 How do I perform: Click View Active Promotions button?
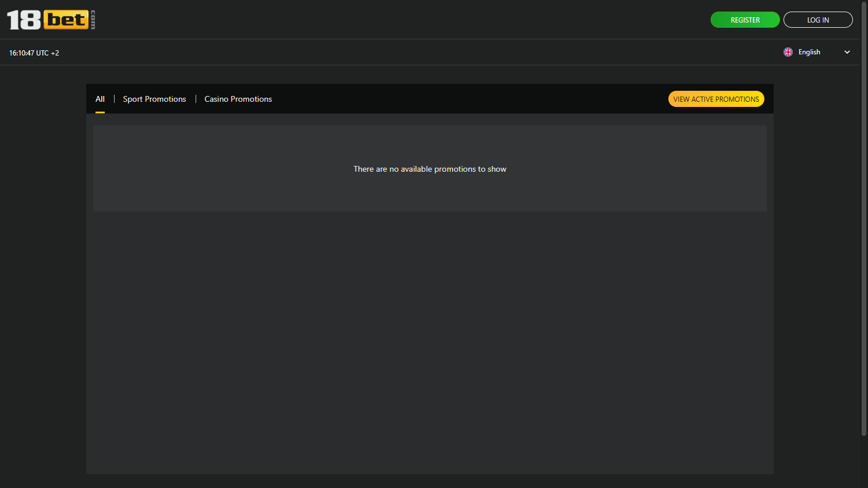[716, 99]
